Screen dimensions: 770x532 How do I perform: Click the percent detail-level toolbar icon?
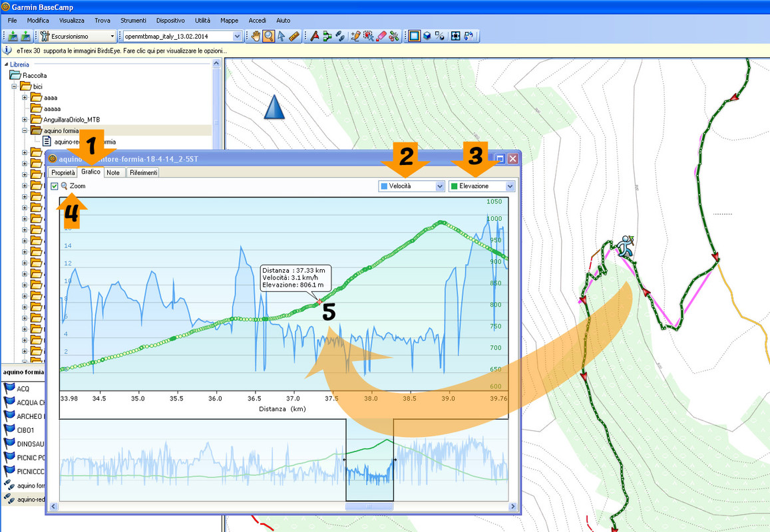440,36
